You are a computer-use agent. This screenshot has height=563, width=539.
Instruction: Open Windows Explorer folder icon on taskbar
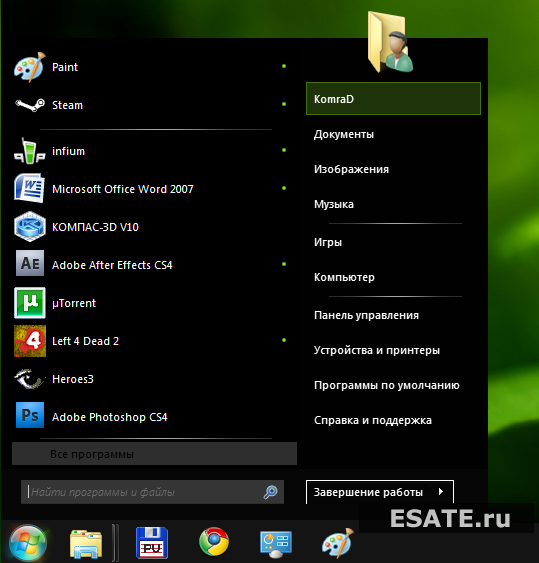[86, 544]
